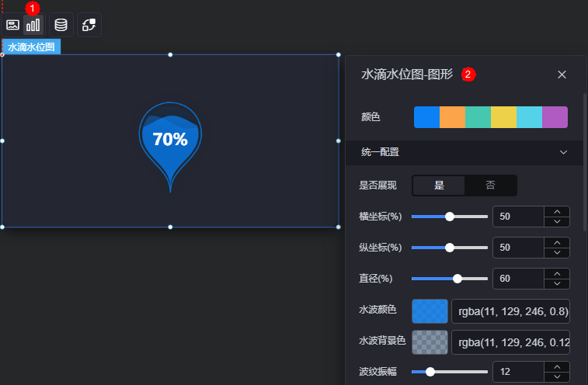Open the chart graphic settings icon
This screenshot has height=385, width=588.
tap(33, 25)
